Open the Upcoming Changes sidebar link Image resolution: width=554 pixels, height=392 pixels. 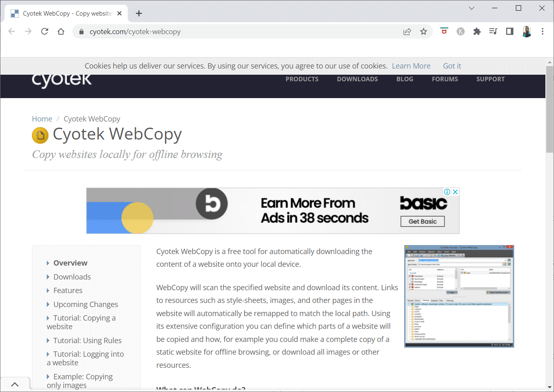pyautogui.click(x=86, y=305)
